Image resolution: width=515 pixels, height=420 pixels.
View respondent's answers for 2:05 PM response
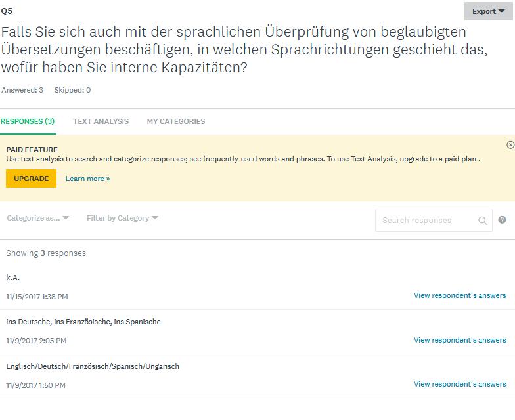coord(460,340)
